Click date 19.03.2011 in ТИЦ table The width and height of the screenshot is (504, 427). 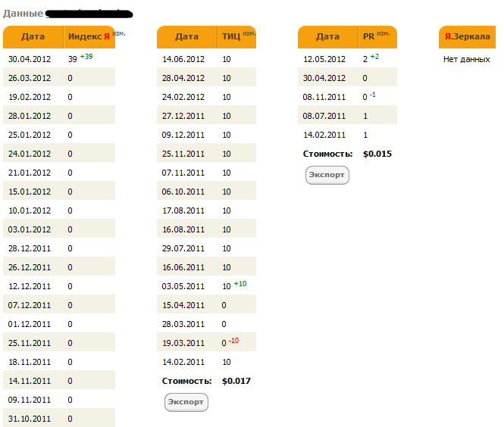pyautogui.click(x=183, y=344)
